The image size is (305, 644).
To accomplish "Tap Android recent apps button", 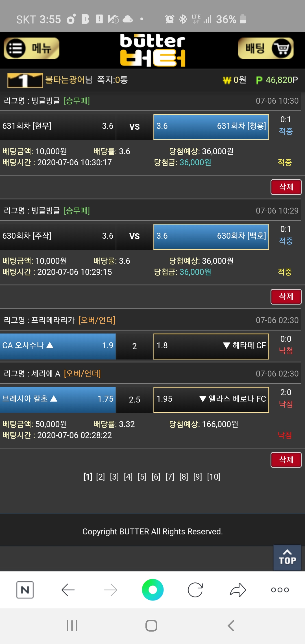I will (72, 625).
